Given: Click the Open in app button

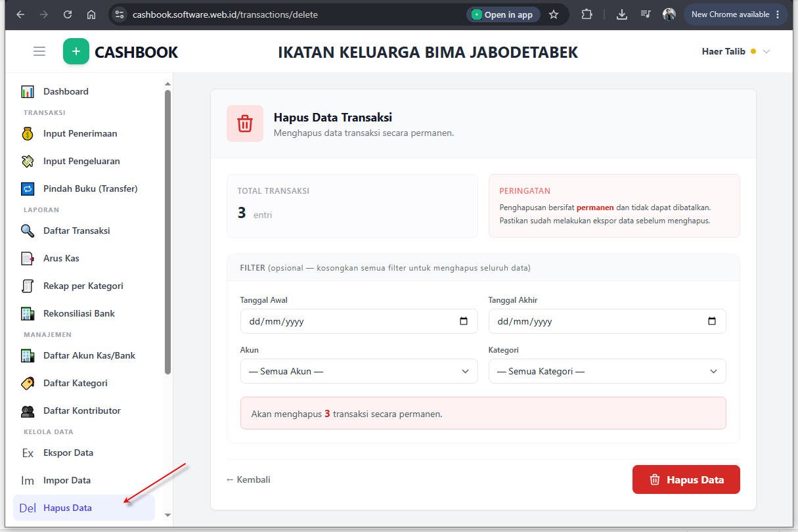Looking at the screenshot, I should pos(503,14).
